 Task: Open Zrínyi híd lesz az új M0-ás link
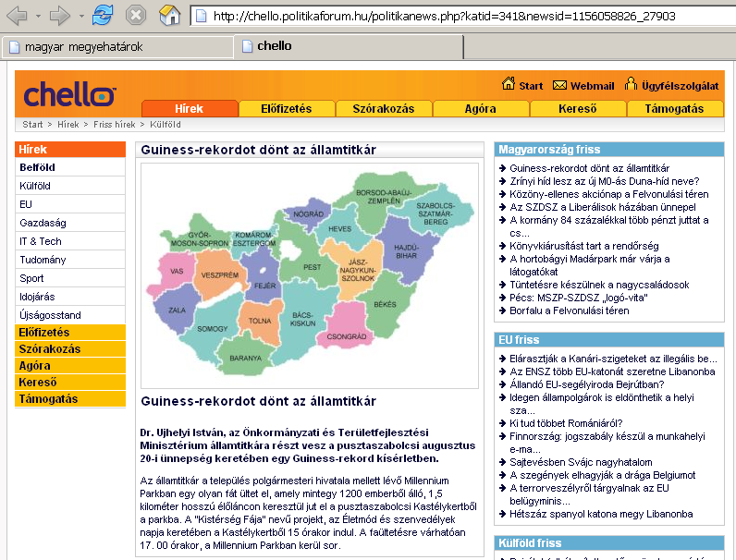click(604, 181)
